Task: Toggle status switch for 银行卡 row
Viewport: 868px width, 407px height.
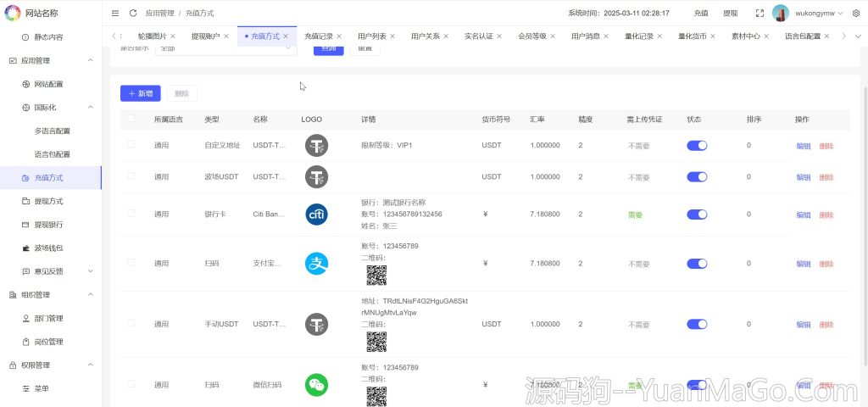Action: [x=697, y=215]
